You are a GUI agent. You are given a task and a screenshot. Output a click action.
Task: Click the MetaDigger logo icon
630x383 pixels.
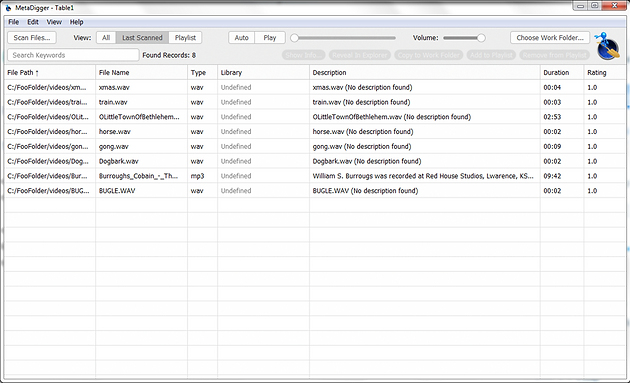tap(608, 47)
